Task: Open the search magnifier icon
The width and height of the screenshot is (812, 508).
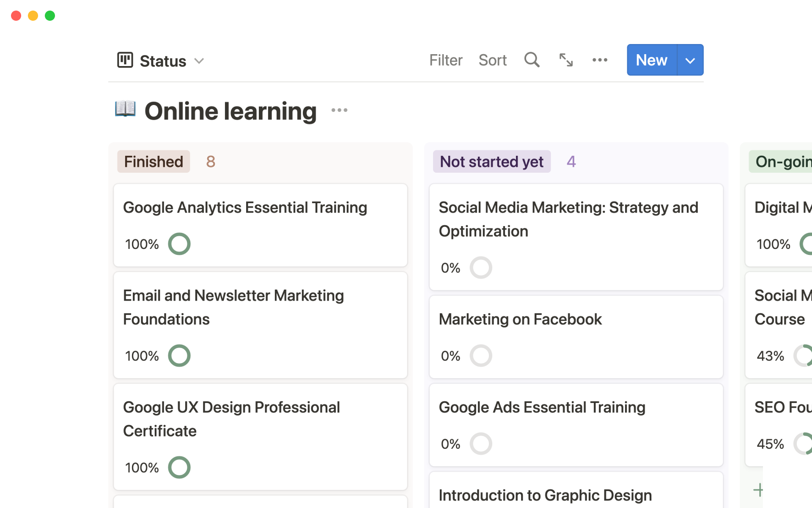Action: 532,60
